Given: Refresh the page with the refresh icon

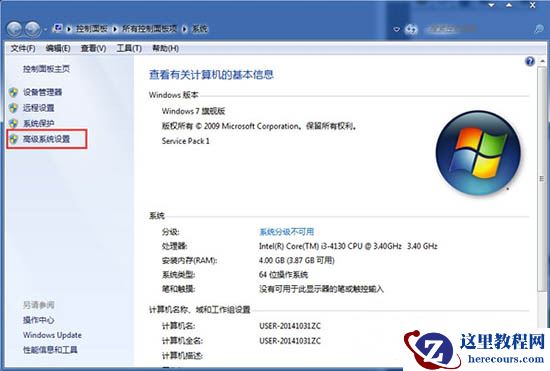Looking at the screenshot, I should tap(411, 29).
